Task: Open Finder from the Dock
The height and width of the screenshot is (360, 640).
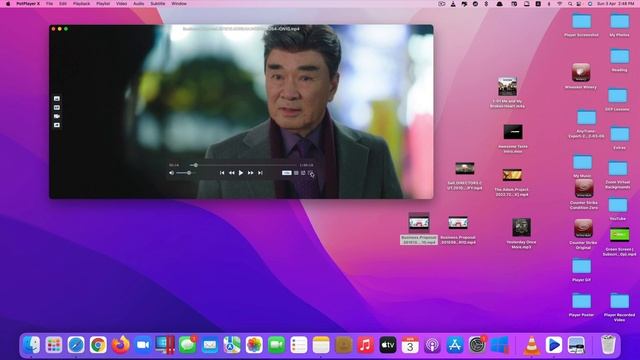Action: 32,345
